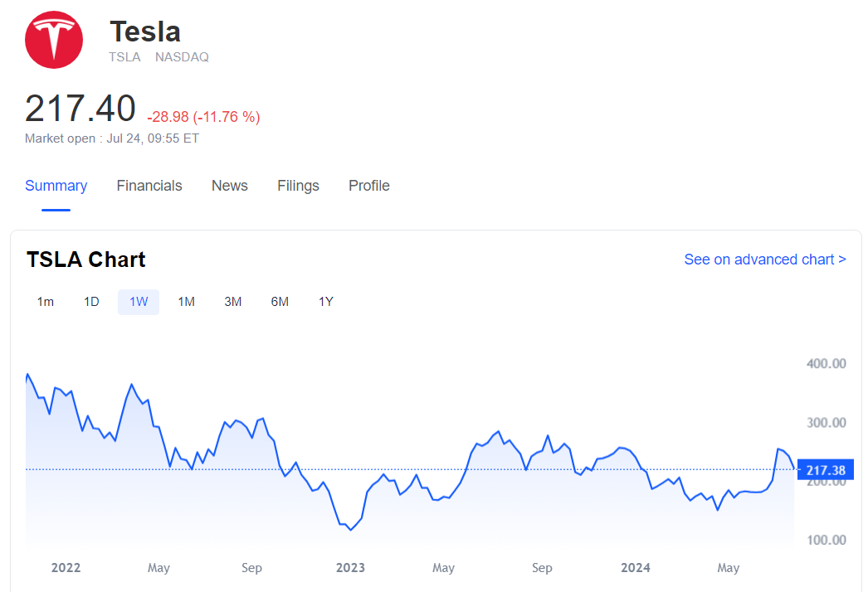Image resolution: width=868 pixels, height=592 pixels.
Task: Click the 2023 label on the time axis
Action: (x=350, y=568)
